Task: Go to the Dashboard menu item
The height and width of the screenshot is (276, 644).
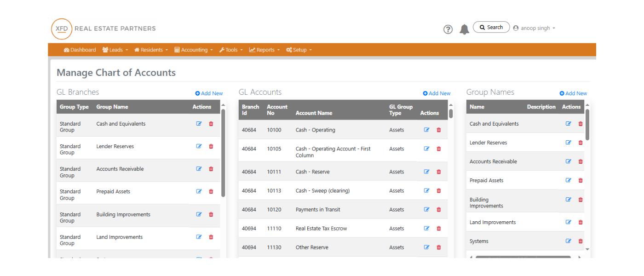Action: [x=80, y=50]
